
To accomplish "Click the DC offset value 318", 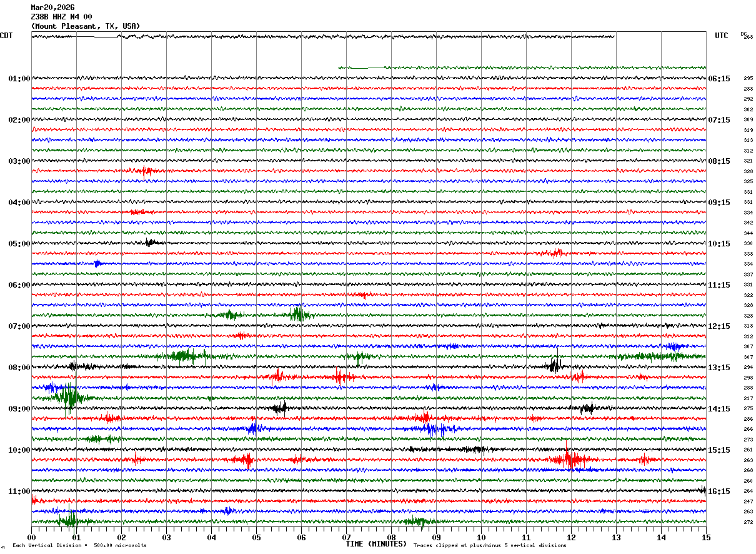I will point(748,326).
